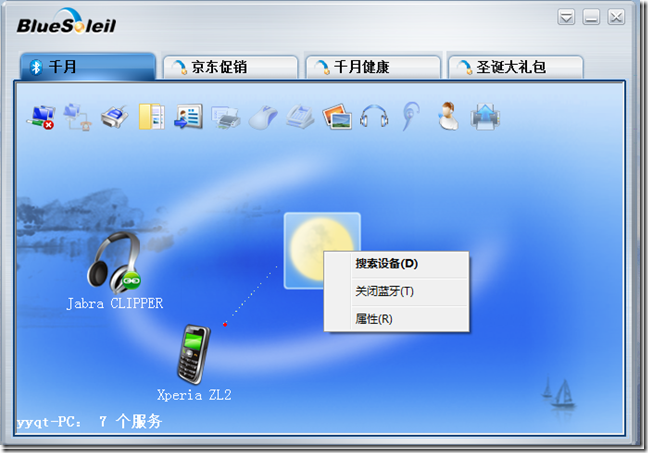The image size is (648, 453).
Task: Open the title bar dropdown menu button
Action: [566, 17]
